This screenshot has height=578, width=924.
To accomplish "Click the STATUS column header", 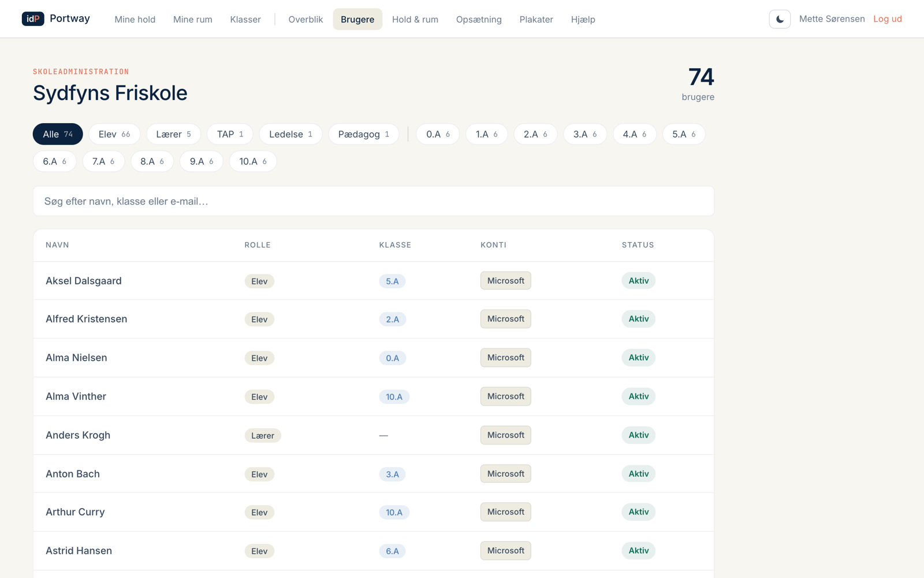I will coord(638,245).
